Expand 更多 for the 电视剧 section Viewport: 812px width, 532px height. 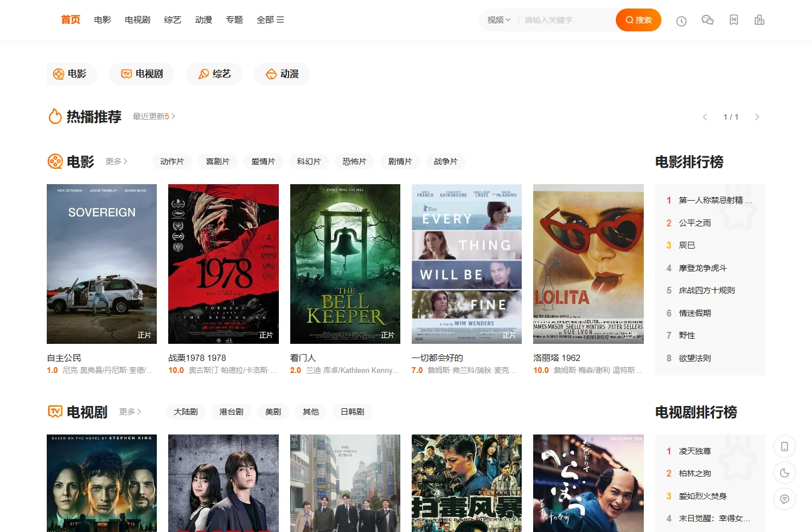click(x=130, y=412)
